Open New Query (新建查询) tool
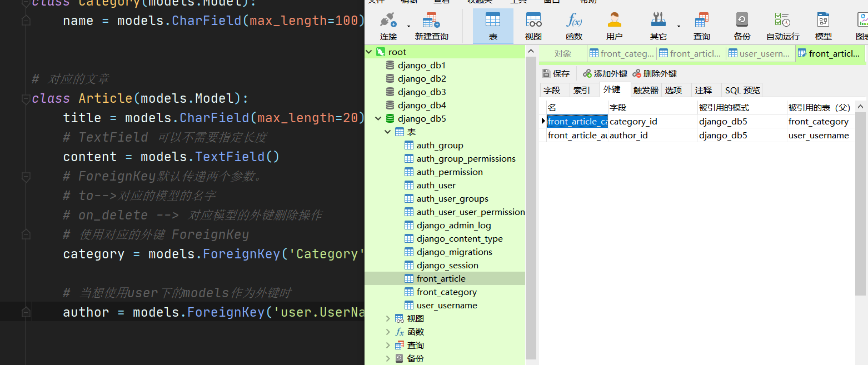 coord(431,26)
